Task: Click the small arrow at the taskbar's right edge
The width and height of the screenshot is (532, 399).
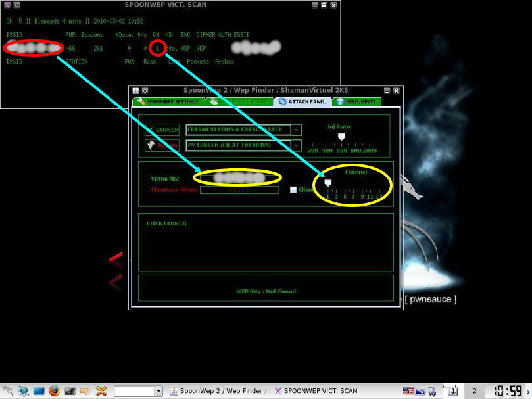Action: [x=528, y=392]
